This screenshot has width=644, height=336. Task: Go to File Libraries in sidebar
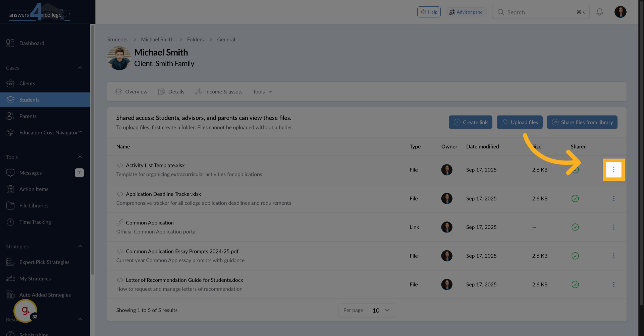[34, 206]
